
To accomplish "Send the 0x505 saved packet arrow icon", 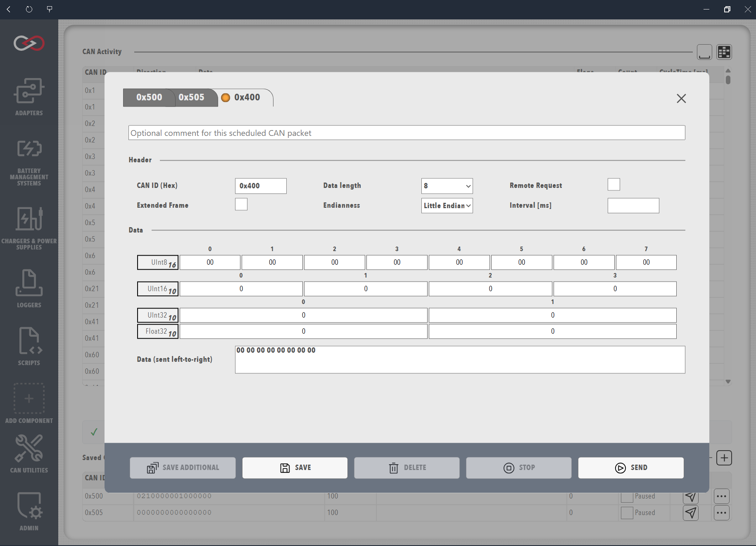I will click(691, 513).
